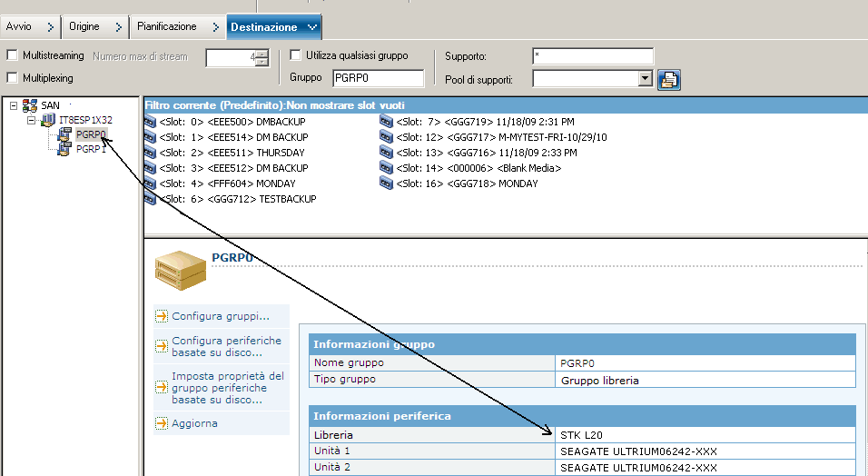Click the tape icon for Slot 2 THURSDAY
The height and width of the screenshot is (476, 868).
pyautogui.click(x=150, y=153)
